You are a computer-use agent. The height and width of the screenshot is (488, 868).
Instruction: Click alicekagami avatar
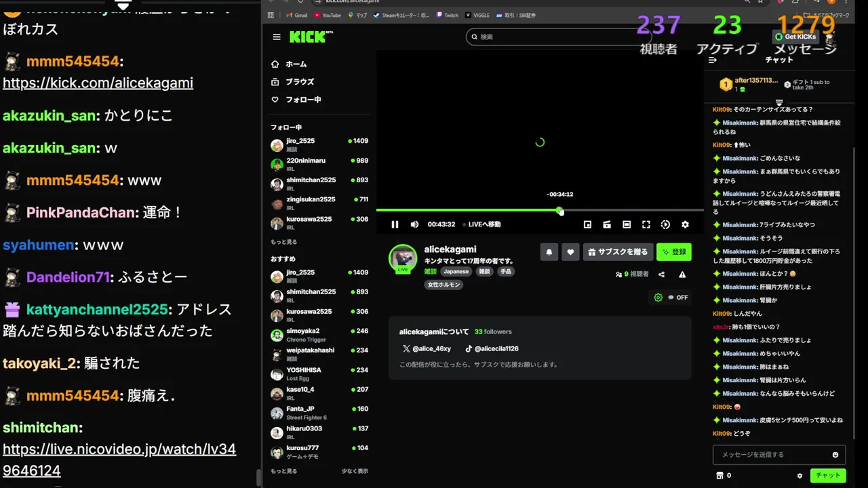pyautogui.click(x=403, y=258)
